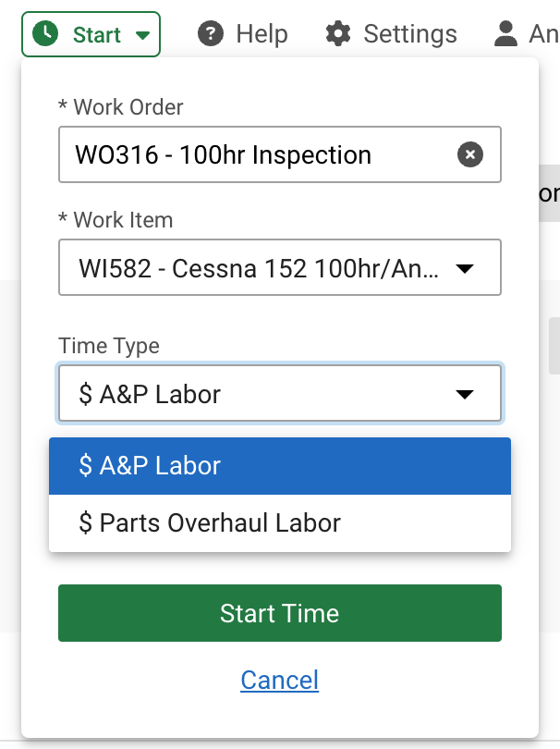Open Settings from the top bar

[x=391, y=34]
